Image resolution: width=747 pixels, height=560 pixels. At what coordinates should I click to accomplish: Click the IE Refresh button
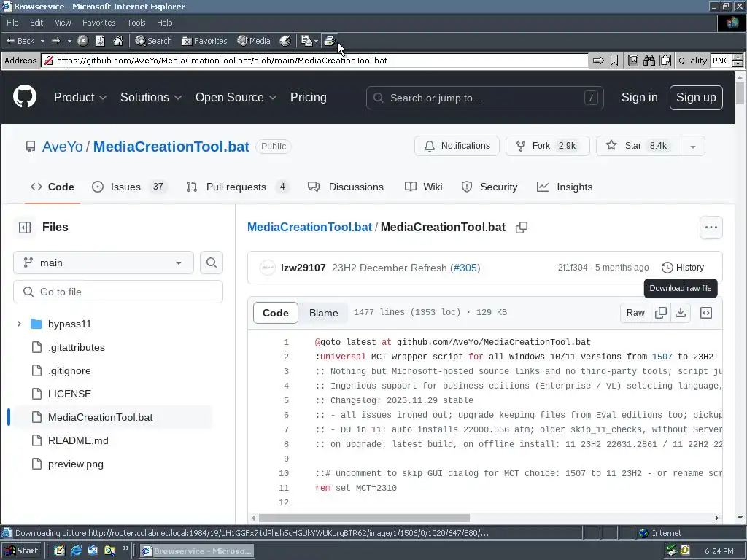point(100,41)
